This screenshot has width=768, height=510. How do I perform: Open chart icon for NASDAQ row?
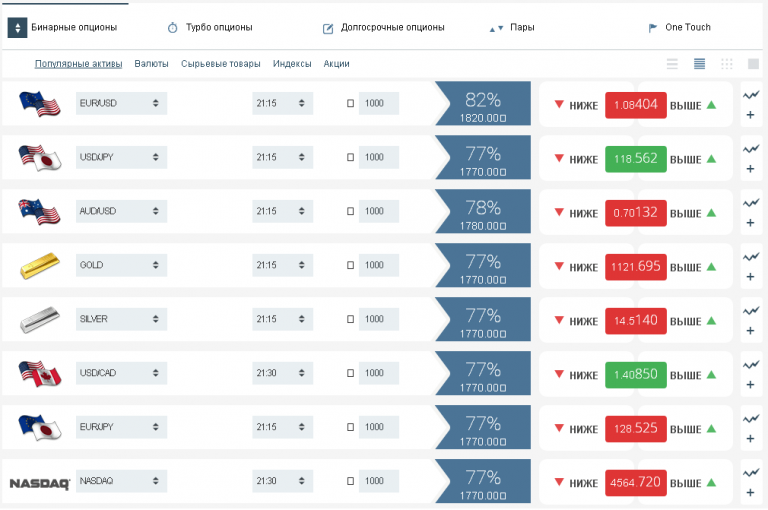coord(750,473)
